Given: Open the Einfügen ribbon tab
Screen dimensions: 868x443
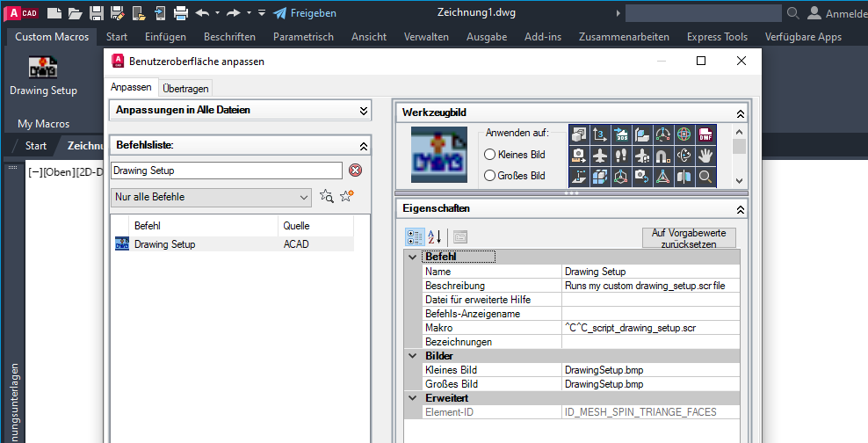Looking at the screenshot, I should point(165,37).
